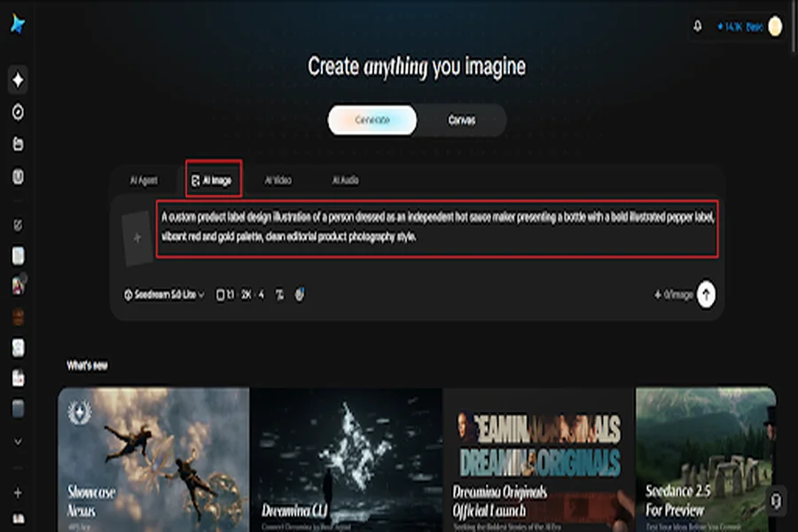Switch to Canvas mode
The image size is (798, 532).
pos(462,121)
